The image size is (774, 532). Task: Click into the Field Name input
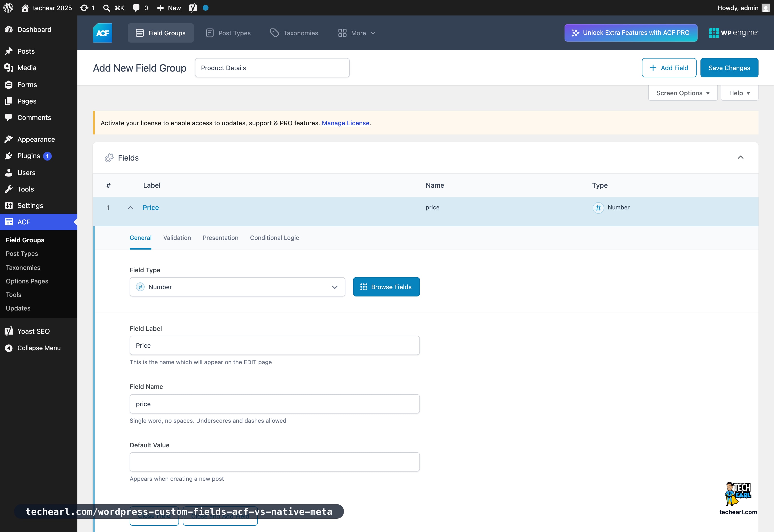(x=274, y=404)
